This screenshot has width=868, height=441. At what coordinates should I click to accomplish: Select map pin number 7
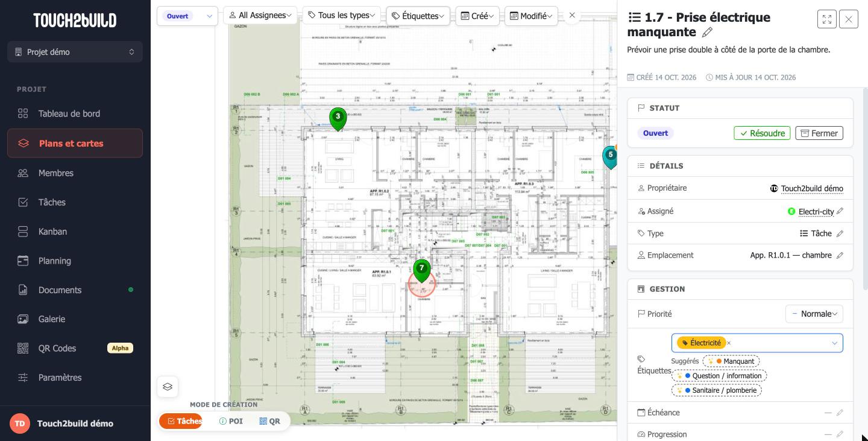(422, 270)
